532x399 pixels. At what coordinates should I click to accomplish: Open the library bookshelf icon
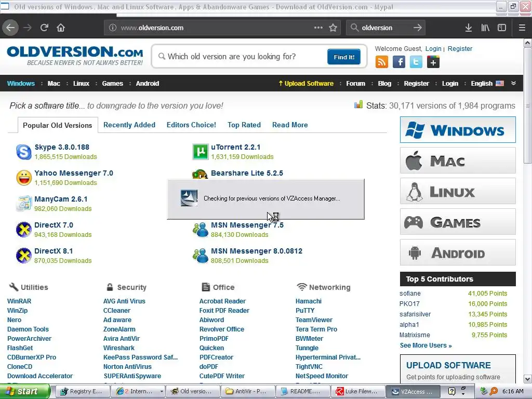[485, 28]
